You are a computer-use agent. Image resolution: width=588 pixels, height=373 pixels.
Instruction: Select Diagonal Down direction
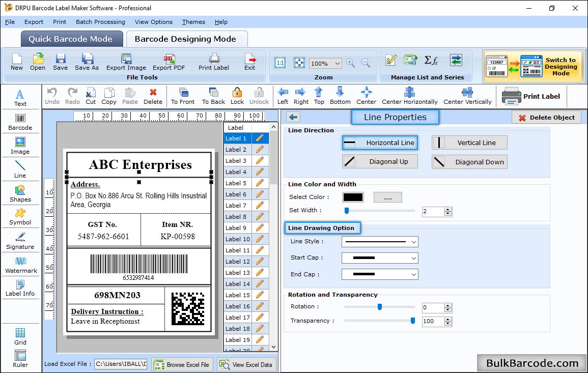pyautogui.click(x=469, y=162)
